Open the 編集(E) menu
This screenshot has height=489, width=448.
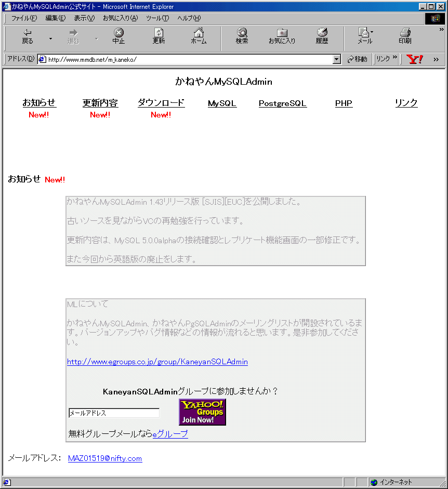56,18
